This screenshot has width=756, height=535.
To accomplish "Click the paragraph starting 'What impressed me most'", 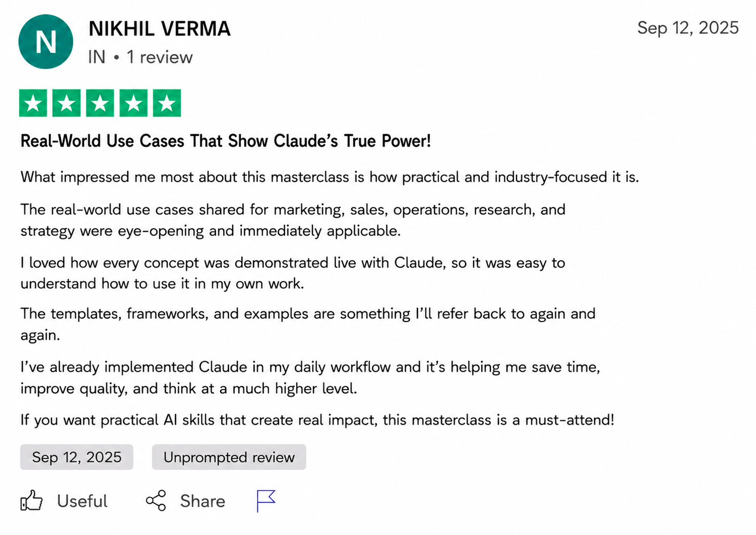I will 330,177.
